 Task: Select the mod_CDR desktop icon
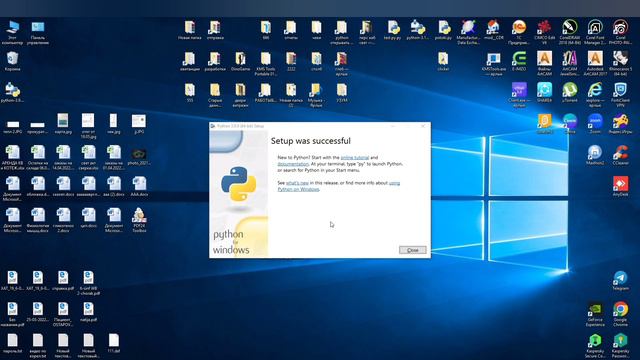(493, 30)
